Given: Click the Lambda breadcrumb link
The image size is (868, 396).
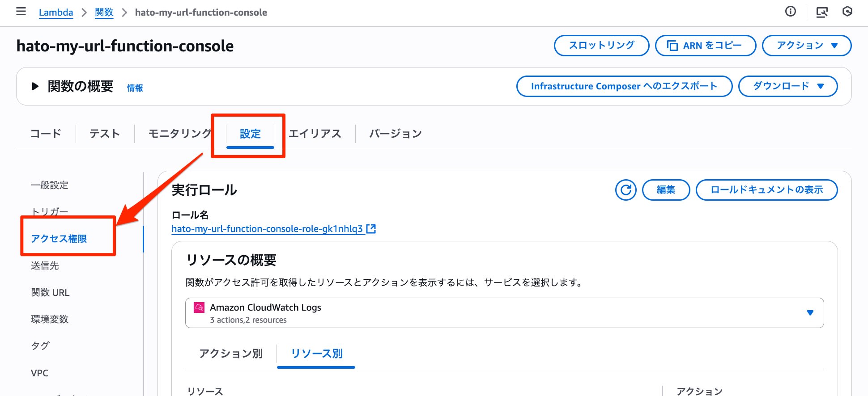Looking at the screenshot, I should 56,13.
